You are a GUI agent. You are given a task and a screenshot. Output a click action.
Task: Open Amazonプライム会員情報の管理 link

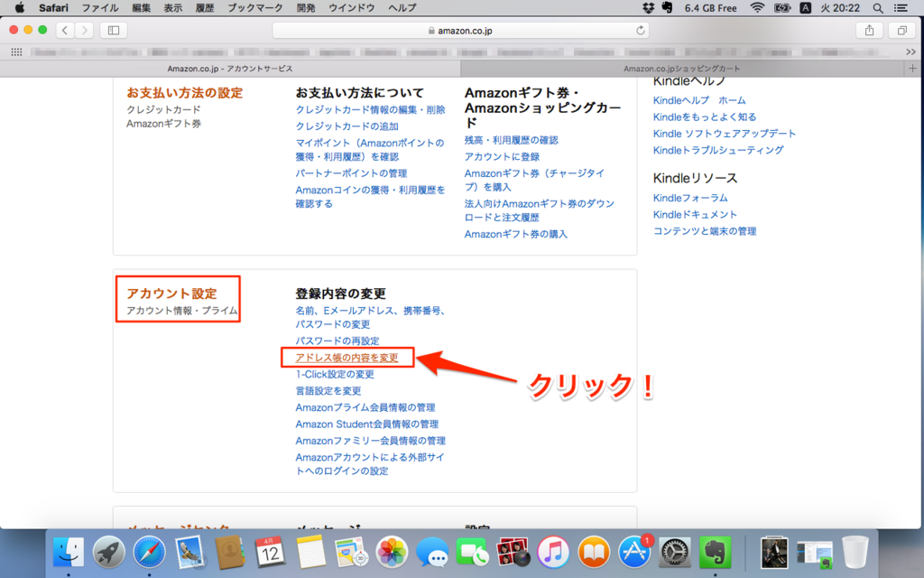pos(365,407)
